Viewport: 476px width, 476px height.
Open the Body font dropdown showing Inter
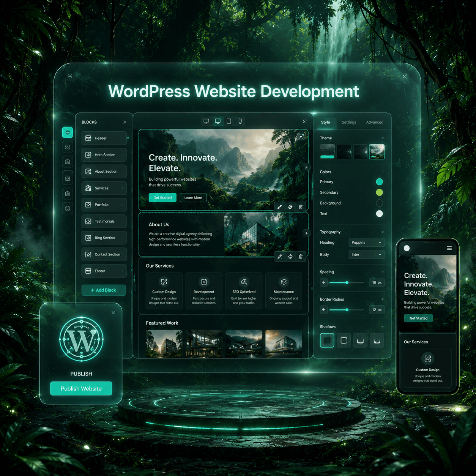tap(366, 255)
